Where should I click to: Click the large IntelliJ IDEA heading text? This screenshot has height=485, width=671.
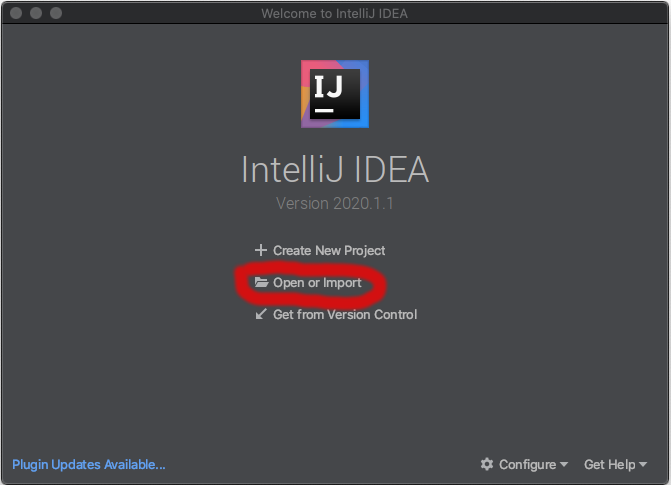335,169
